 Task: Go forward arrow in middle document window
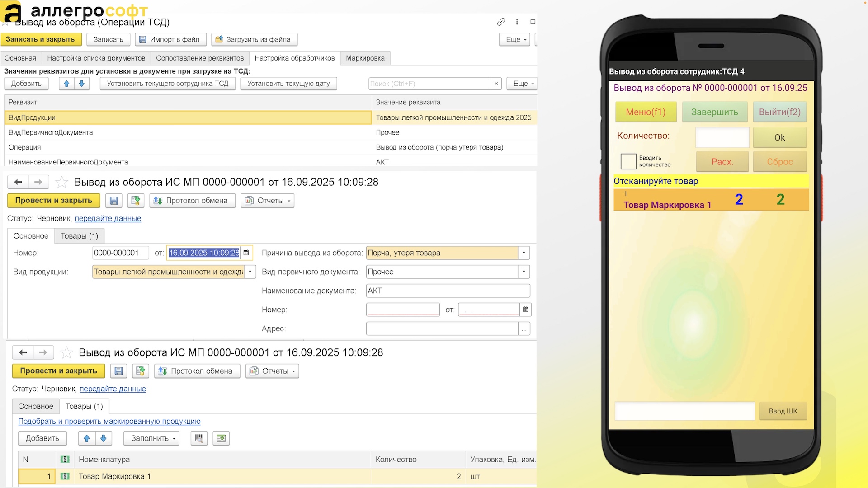tap(38, 182)
